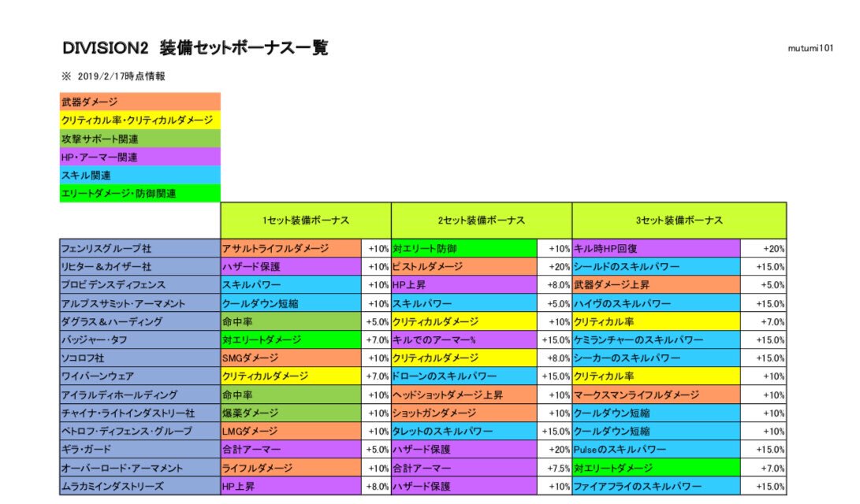Click the cell 'キルでのアーマー%'
The width and height of the screenshot is (860, 504).
464,339
